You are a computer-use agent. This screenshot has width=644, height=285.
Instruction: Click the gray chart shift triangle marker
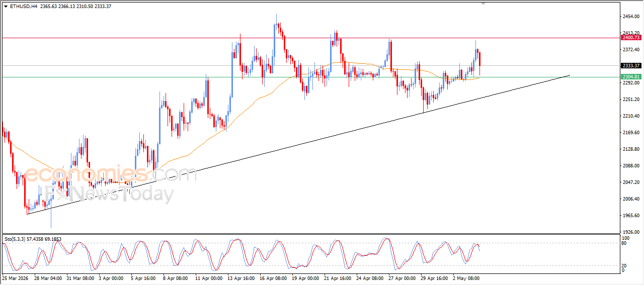(x=484, y=4)
